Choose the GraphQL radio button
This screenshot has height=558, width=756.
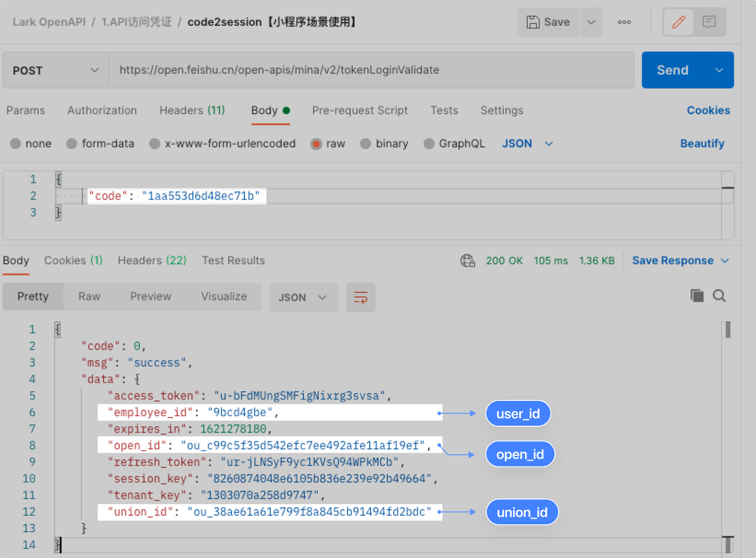(x=429, y=143)
